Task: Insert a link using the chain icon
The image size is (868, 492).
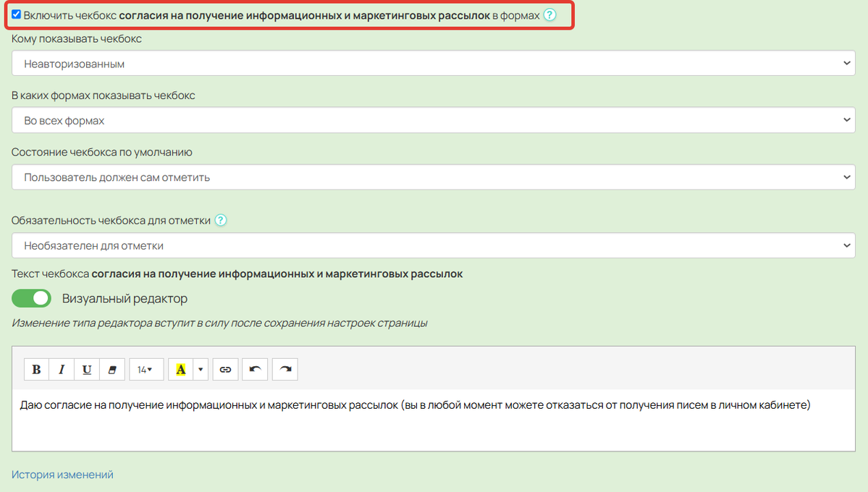Action: pyautogui.click(x=225, y=369)
